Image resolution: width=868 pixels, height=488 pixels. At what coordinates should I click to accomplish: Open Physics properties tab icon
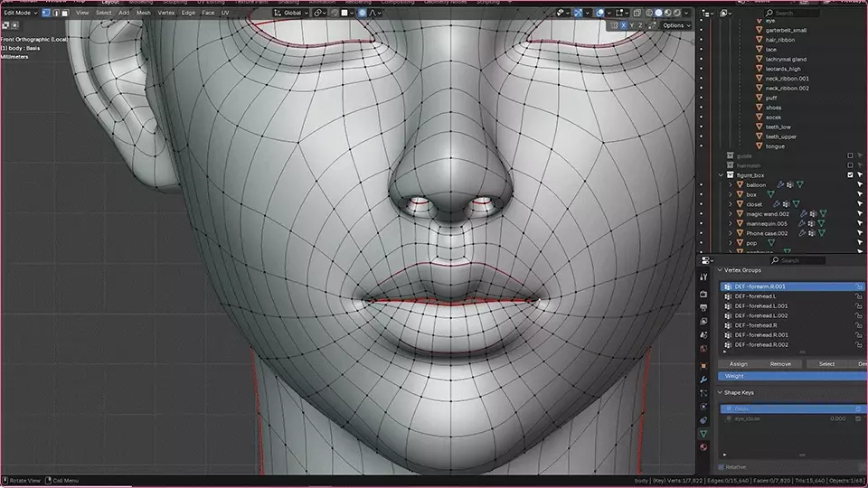pyautogui.click(x=703, y=407)
